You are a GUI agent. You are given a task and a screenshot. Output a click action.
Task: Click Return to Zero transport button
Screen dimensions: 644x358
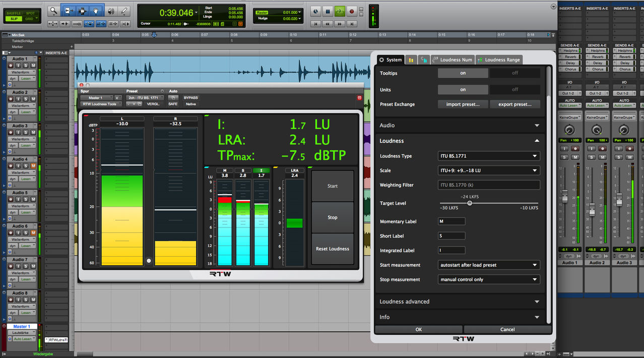pyautogui.click(x=316, y=24)
